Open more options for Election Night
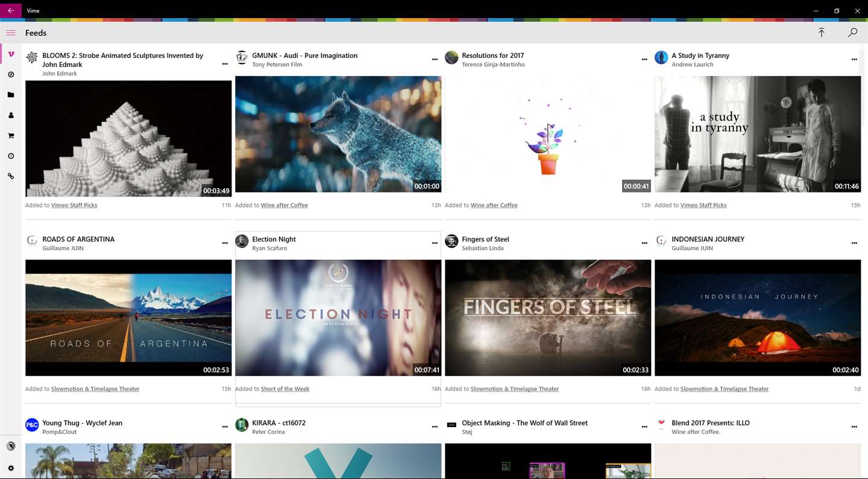The height and width of the screenshot is (479, 868). click(435, 243)
